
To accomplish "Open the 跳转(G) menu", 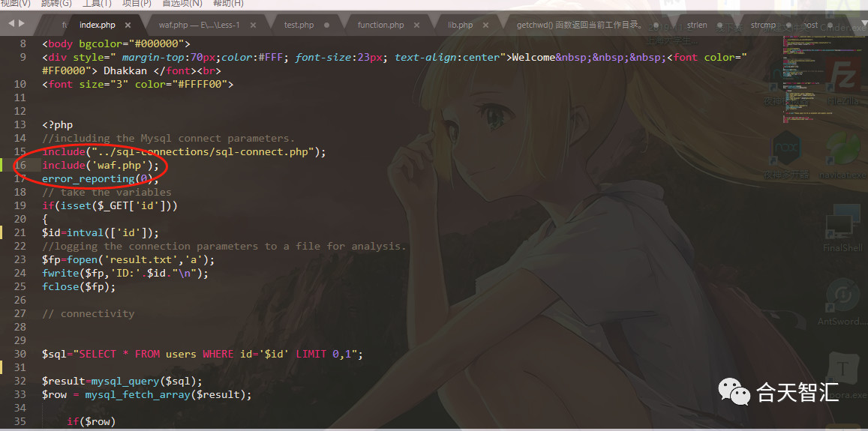I will pos(56,3).
